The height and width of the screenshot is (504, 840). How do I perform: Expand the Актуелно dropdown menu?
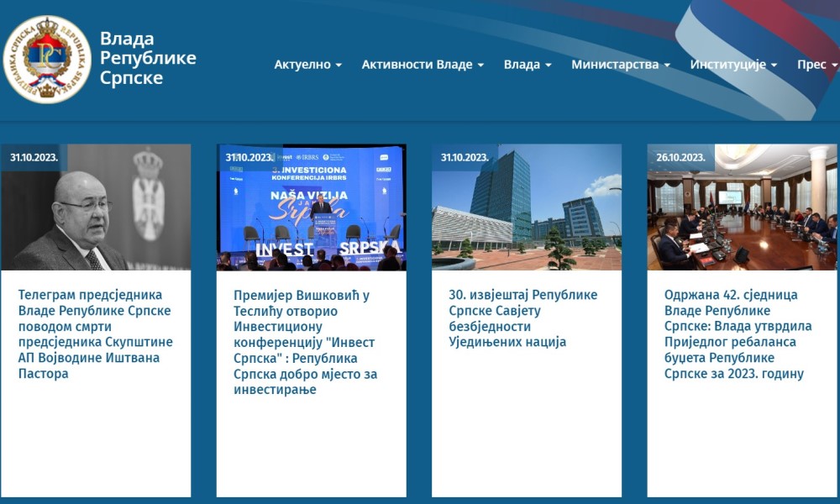307,65
